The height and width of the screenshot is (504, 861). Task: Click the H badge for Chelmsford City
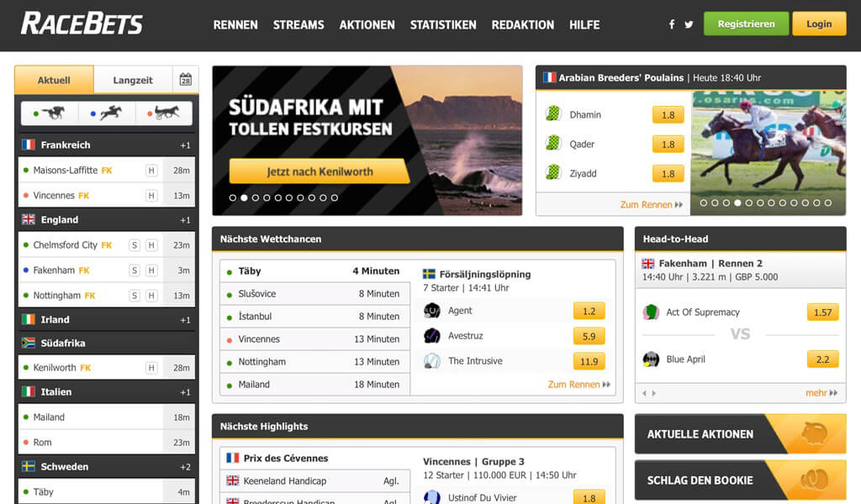tap(151, 245)
